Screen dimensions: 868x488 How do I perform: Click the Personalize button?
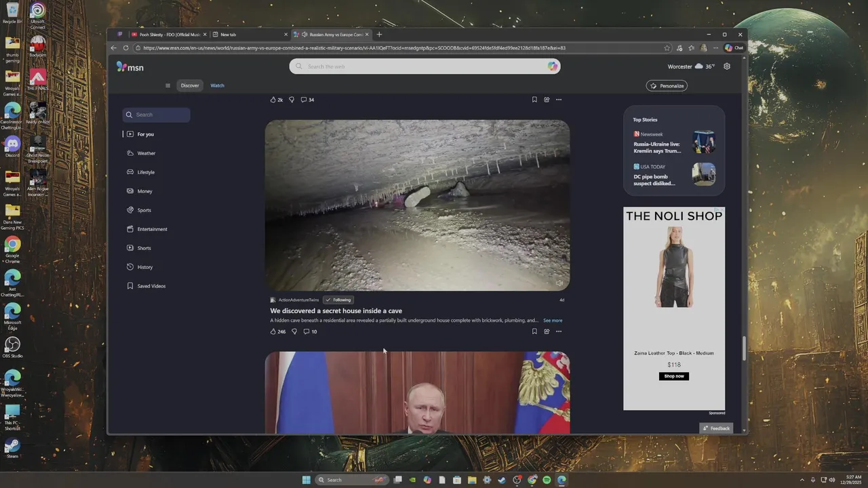667,86
